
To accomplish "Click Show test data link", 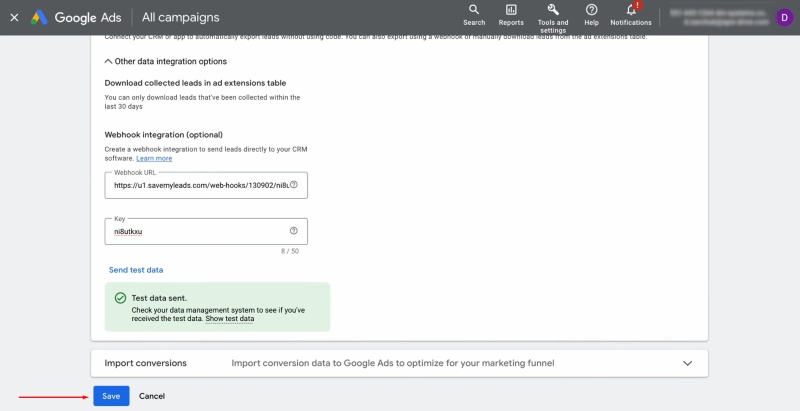I will (x=230, y=319).
